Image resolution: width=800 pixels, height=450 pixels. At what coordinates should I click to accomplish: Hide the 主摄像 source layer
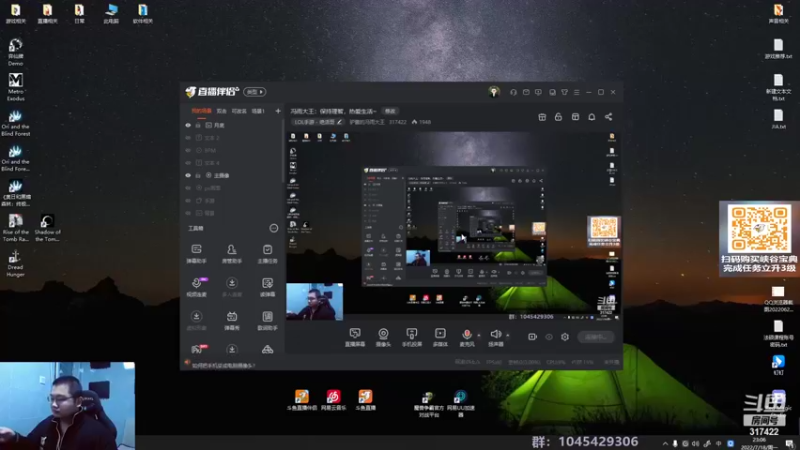pos(188,176)
